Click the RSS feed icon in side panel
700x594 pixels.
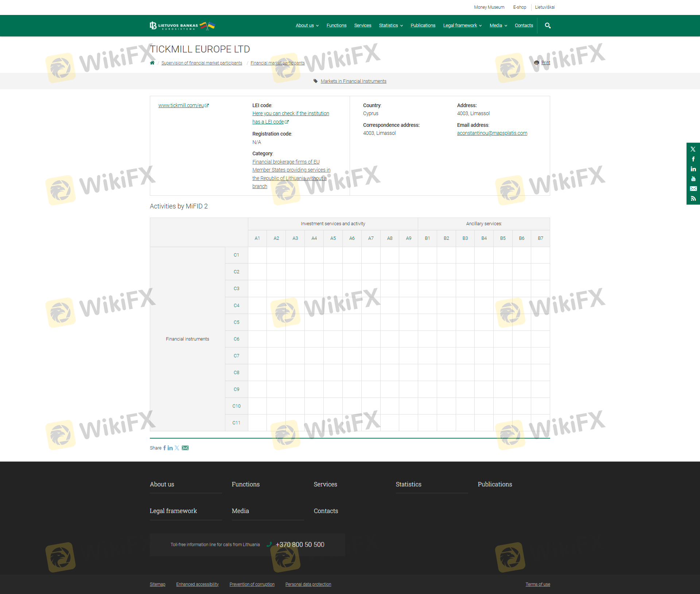click(693, 199)
